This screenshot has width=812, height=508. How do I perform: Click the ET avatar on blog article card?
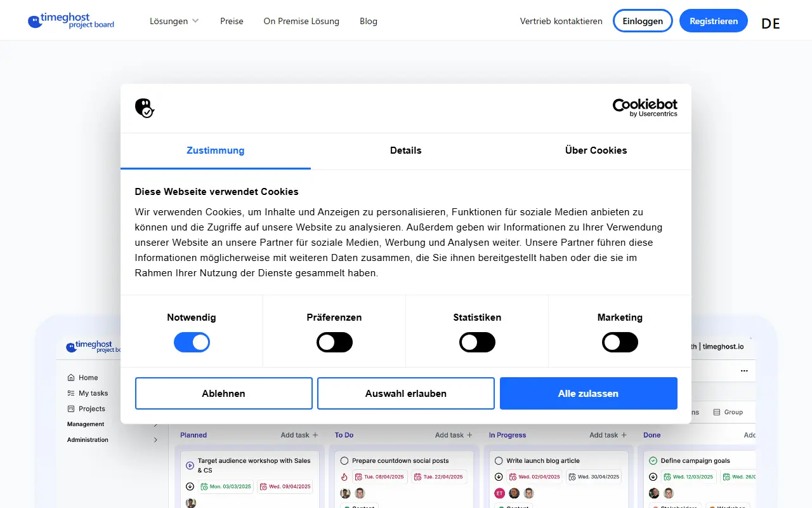pyautogui.click(x=499, y=493)
